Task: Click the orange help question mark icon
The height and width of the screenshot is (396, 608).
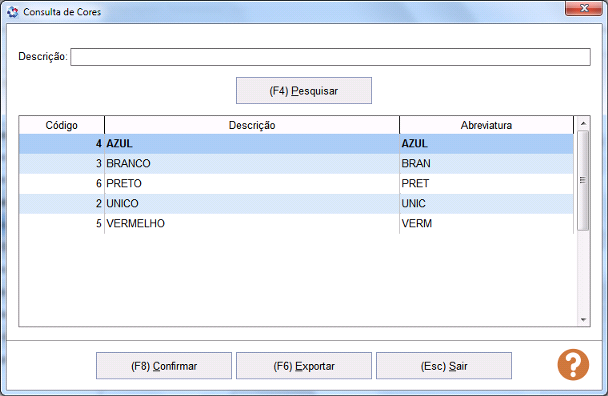Action: 573,365
